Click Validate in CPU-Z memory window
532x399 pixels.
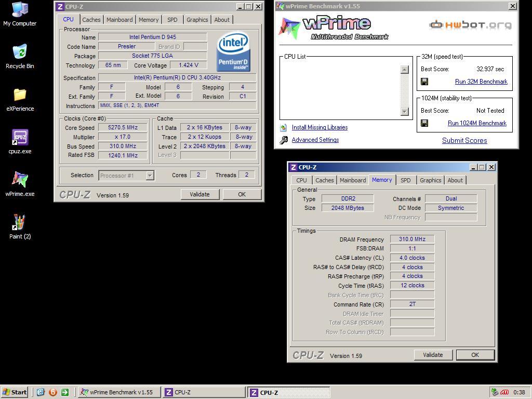(433, 355)
